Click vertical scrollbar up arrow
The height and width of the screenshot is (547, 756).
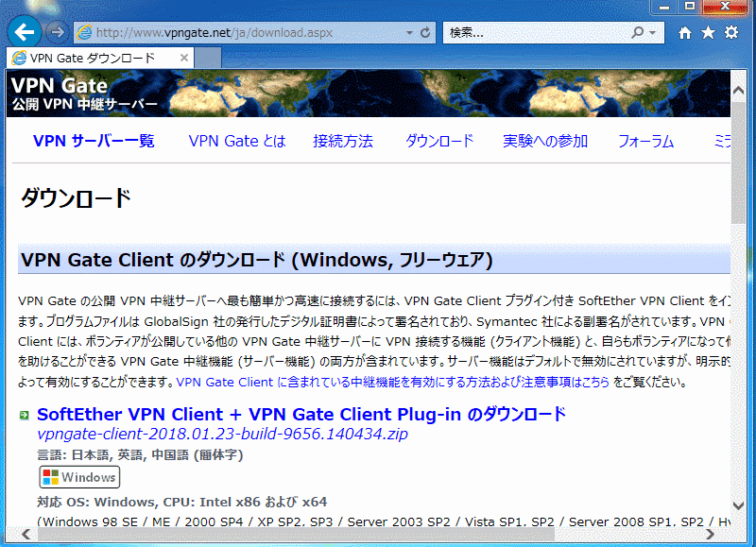pos(738,90)
